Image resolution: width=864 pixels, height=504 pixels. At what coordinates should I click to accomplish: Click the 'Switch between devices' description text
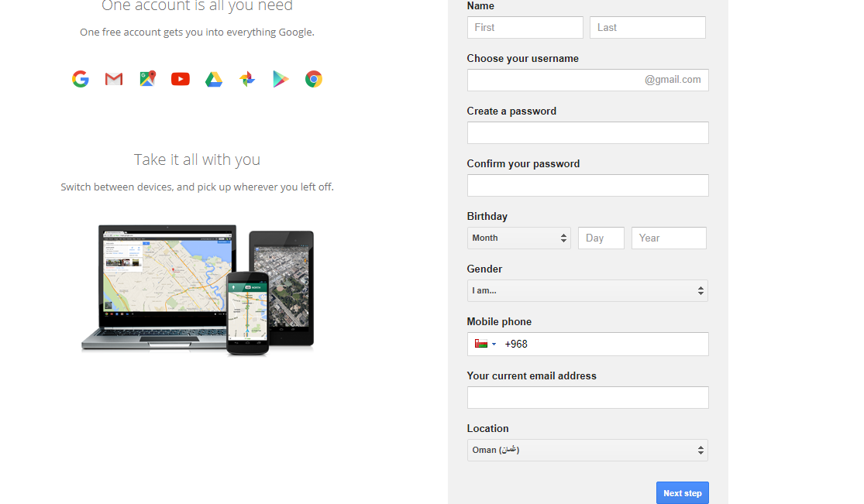pyautogui.click(x=197, y=187)
